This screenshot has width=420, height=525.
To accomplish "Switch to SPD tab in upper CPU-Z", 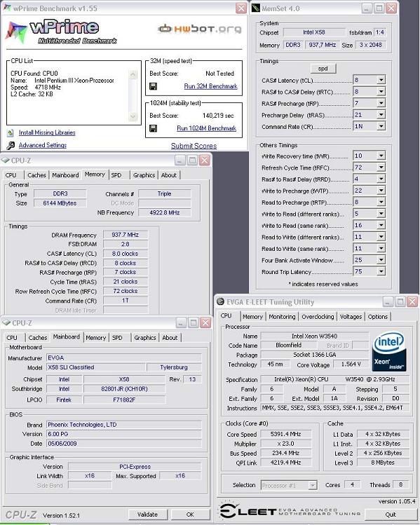I will (x=116, y=175).
